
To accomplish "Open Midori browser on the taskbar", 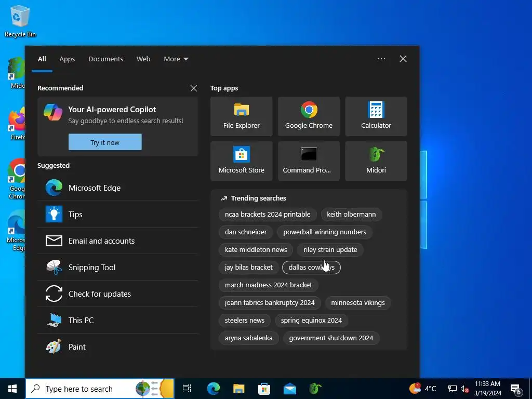I will 315,389.
